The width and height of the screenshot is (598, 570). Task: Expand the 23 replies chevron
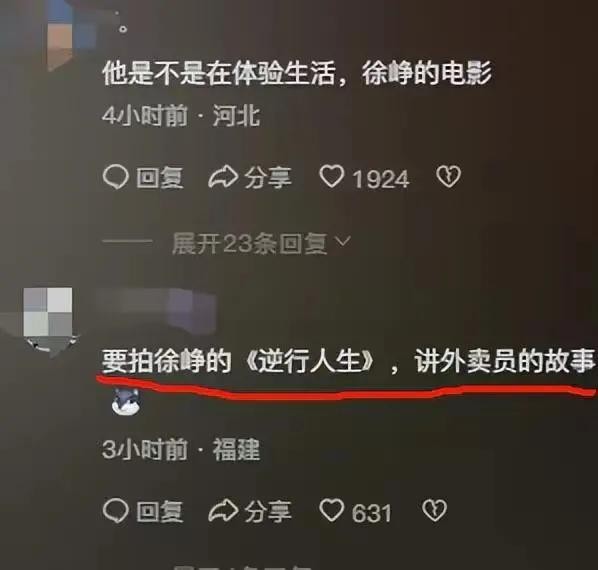tap(342, 241)
